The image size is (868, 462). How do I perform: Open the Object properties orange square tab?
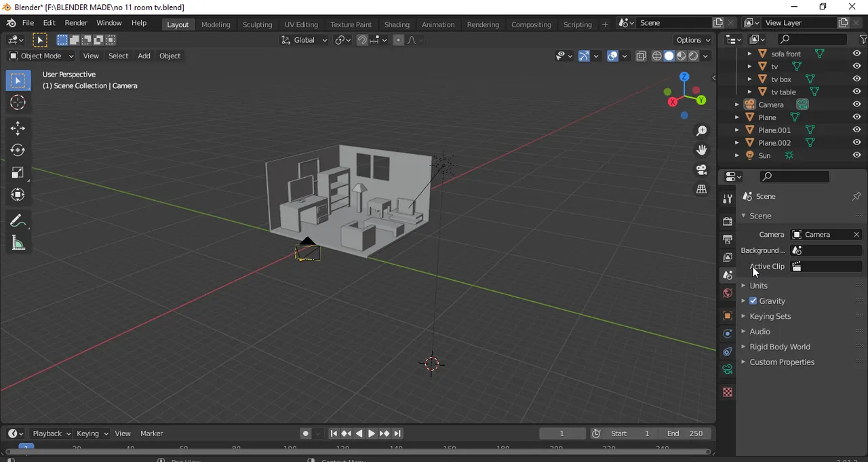coord(728,316)
